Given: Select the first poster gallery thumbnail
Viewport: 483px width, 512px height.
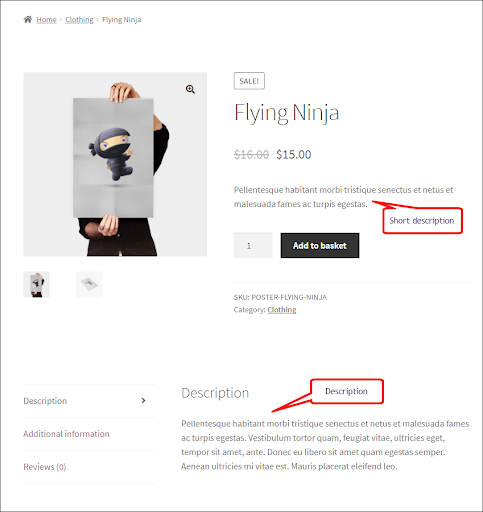Looking at the screenshot, I should coord(36,284).
